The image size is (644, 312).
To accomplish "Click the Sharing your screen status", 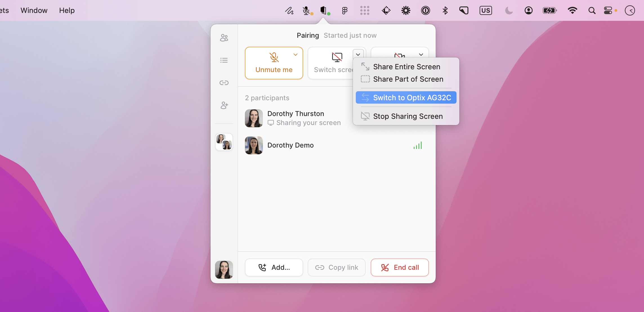I will pyautogui.click(x=304, y=123).
